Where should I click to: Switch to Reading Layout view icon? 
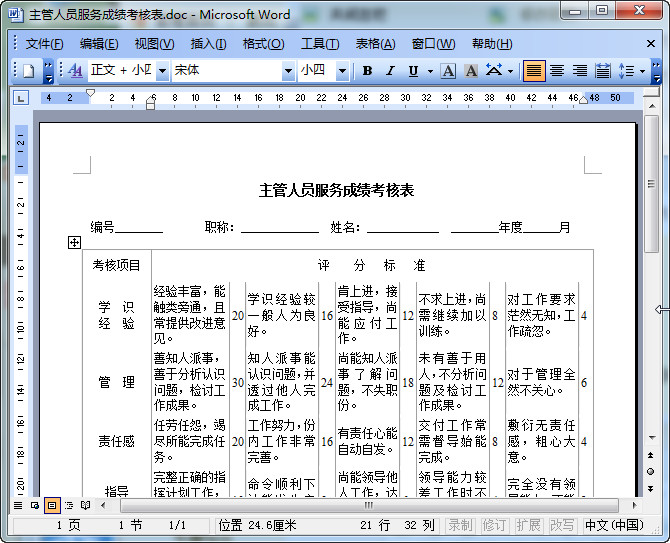point(85,506)
